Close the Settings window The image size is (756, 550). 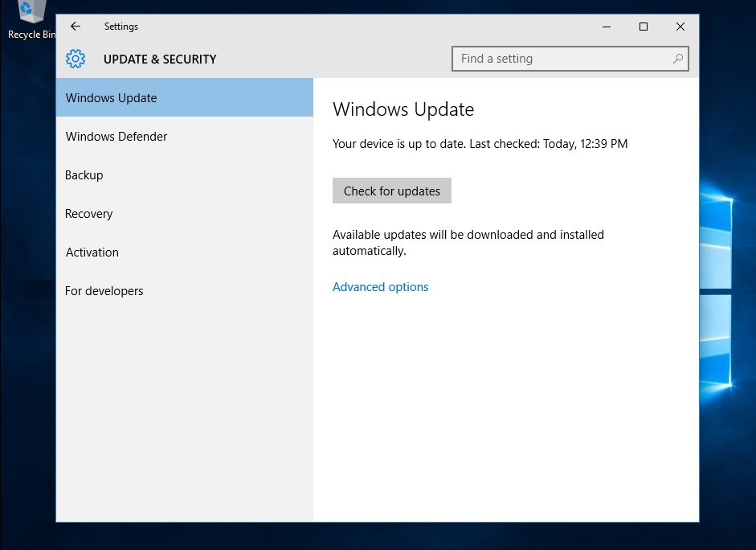680,27
